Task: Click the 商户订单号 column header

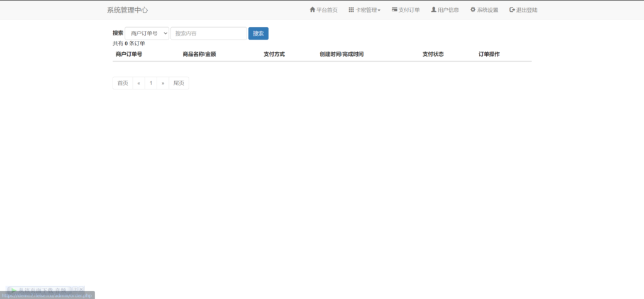Action: [129, 54]
